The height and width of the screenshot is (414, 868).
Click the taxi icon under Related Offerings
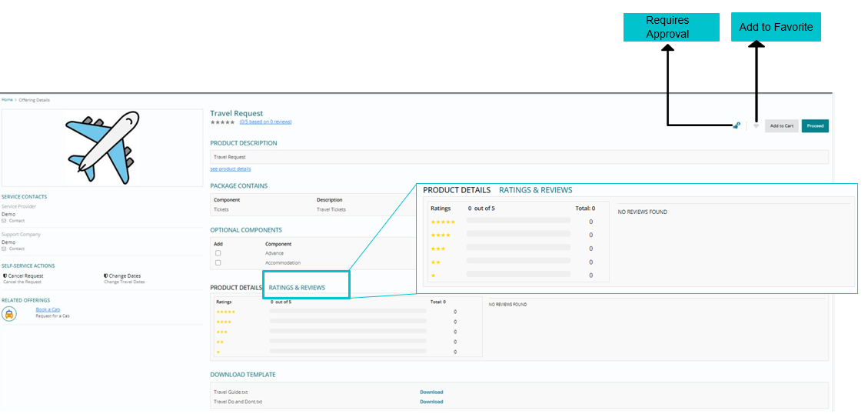(x=9, y=314)
